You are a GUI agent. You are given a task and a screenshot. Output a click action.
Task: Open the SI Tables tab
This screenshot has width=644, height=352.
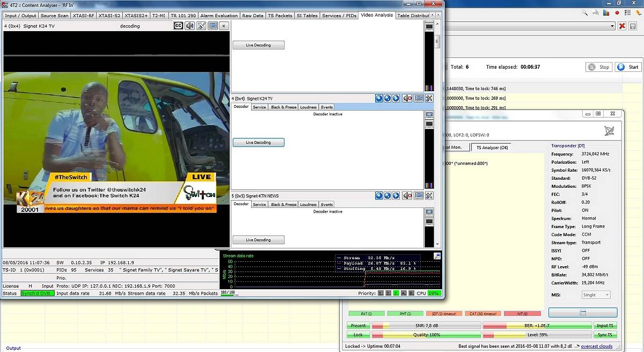(307, 16)
